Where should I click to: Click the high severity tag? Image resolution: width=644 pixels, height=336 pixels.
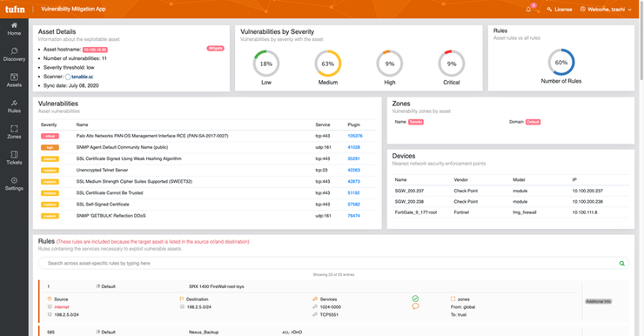pos(50,147)
